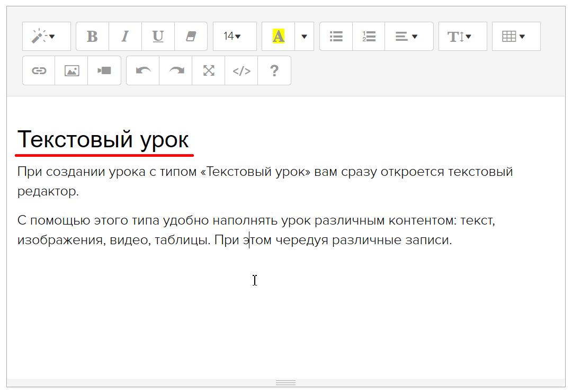Open the line height dropdown
This screenshot has width=572, height=392.
(462, 37)
